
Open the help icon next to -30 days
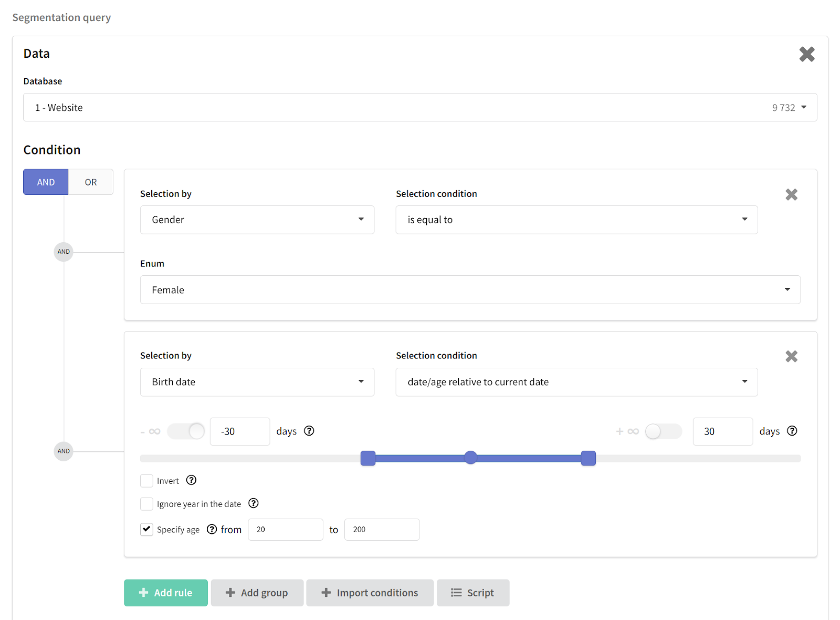[309, 431]
